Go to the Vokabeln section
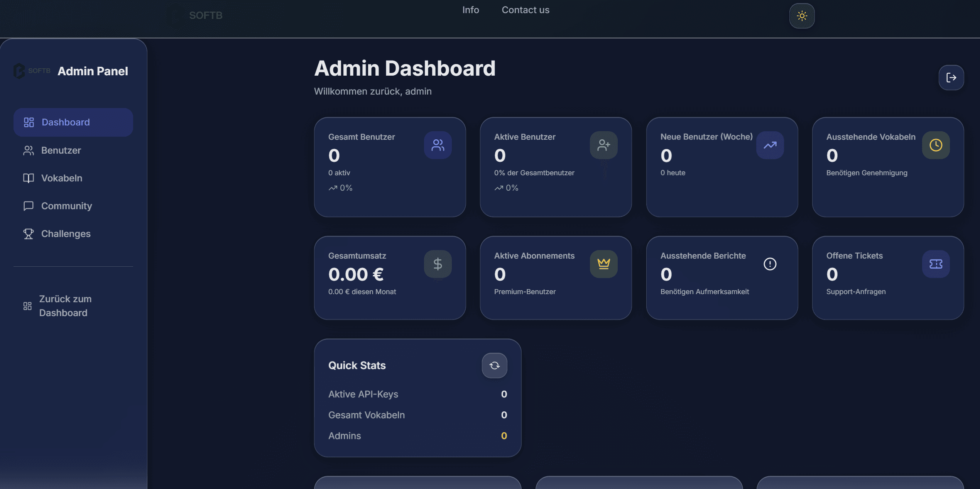Viewport: 980px width, 489px height. 62,178
